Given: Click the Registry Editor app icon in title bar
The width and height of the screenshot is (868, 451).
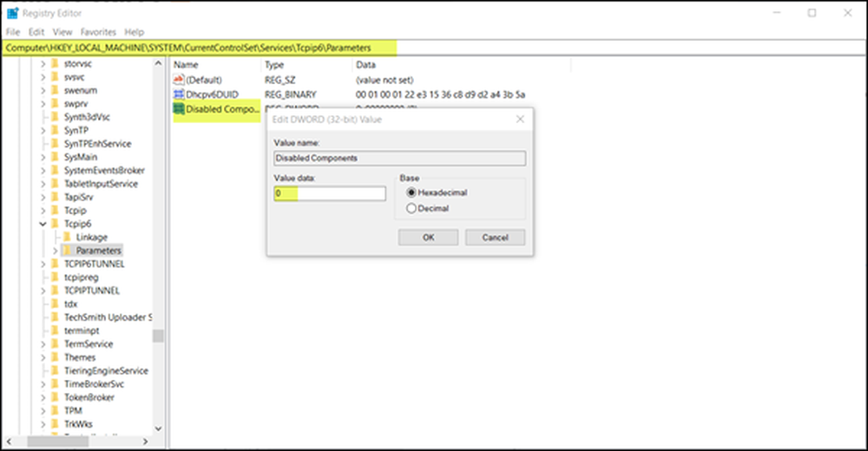Looking at the screenshot, I should tap(13, 13).
